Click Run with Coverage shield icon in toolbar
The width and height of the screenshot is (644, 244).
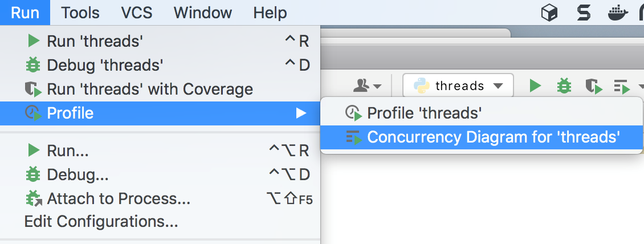click(593, 86)
